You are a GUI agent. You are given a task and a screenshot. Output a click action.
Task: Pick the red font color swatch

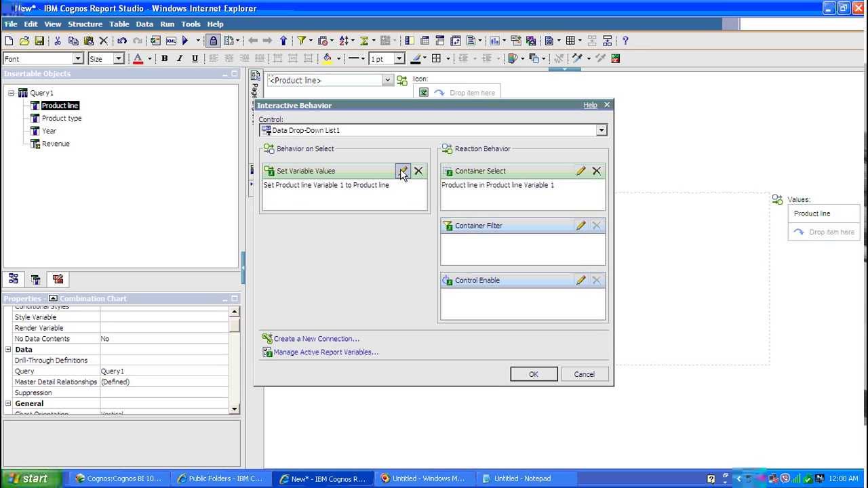(138, 58)
